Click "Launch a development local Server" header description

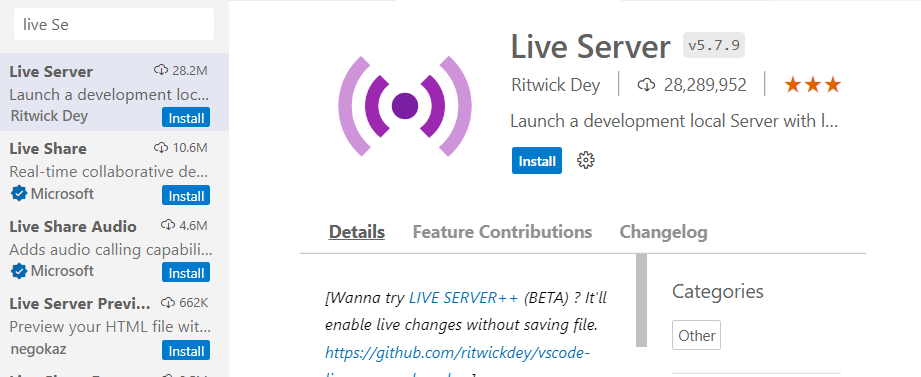(673, 122)
